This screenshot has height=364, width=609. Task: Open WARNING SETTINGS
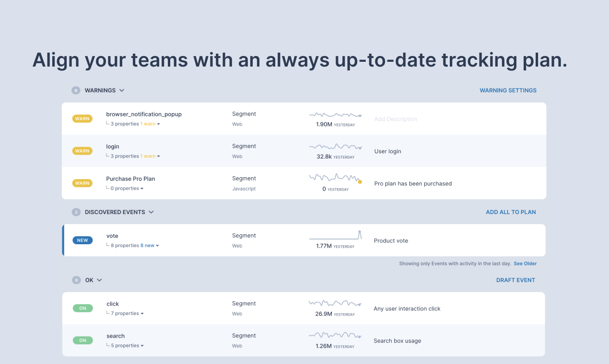508,90
